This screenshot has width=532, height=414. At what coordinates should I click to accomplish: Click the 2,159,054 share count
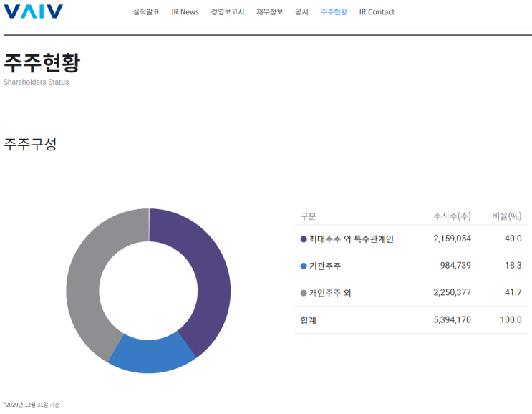[452, 239]
